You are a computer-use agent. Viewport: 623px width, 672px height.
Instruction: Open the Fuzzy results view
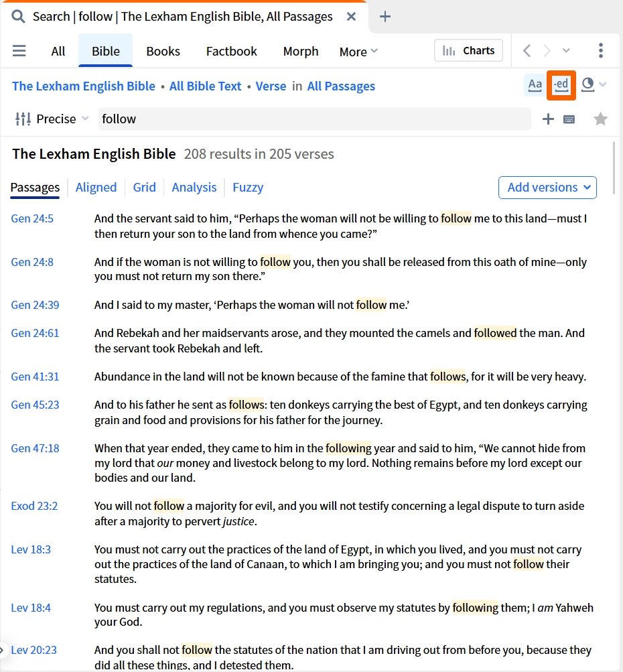pos(248,188)
